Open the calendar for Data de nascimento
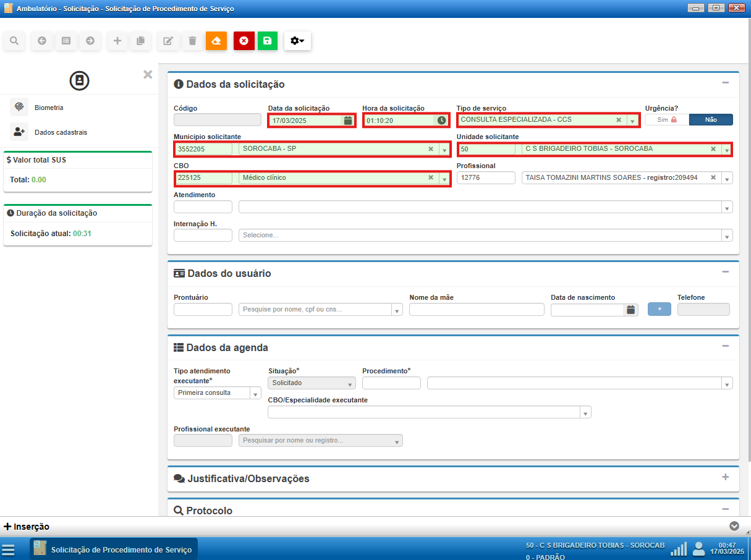This screenshot has width=751, height=560. [630, 310]
